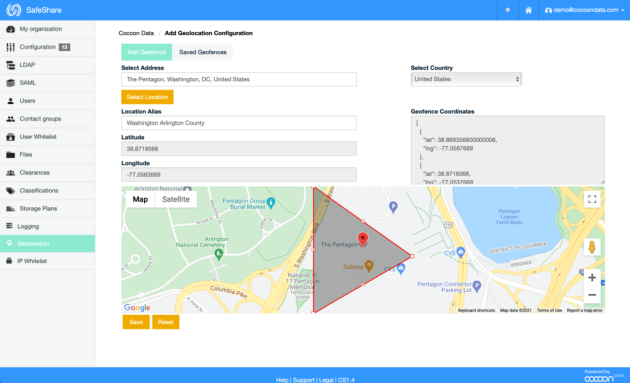Screen dimensions: 630x383
Task: Open My organization in sidebar
Action: click(x=47, y=29)
